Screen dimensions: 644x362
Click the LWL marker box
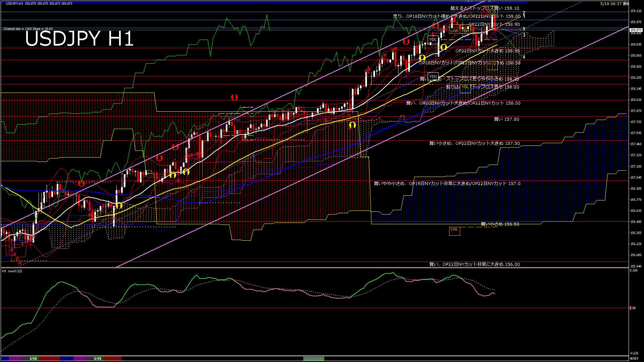pyautogui.click(x=454, y=231)
